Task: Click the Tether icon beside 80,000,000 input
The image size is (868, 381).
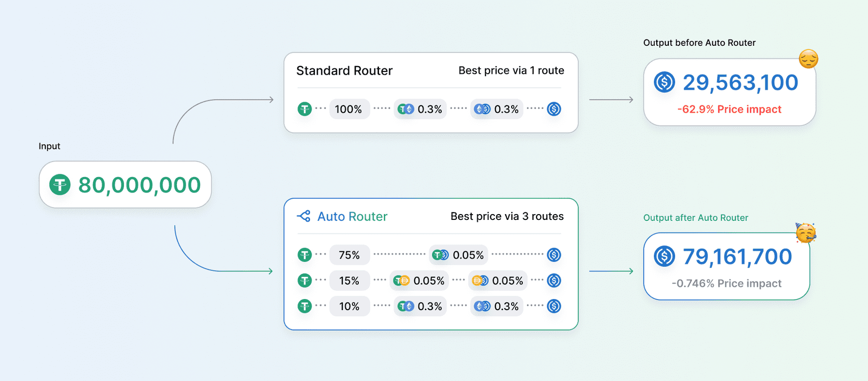Action: (x=60, y=185)
